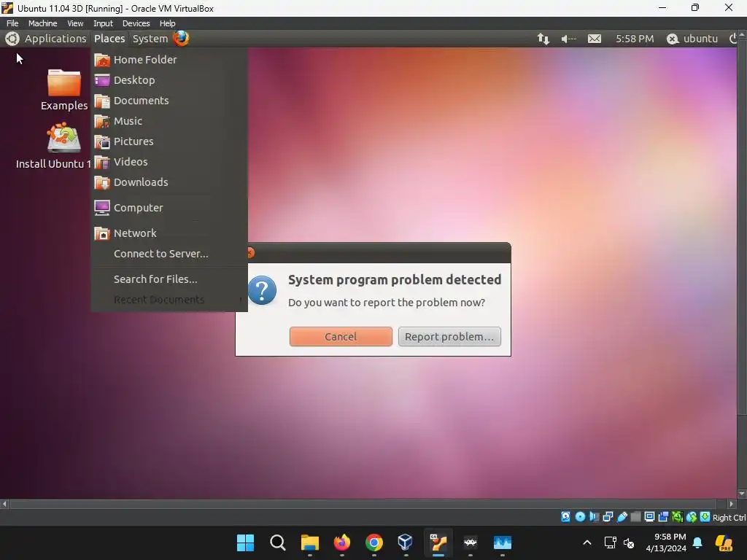Screen dimensions: 747x560
Task: Open VirtualBox Machine menu
Action: tap(42, 23)
